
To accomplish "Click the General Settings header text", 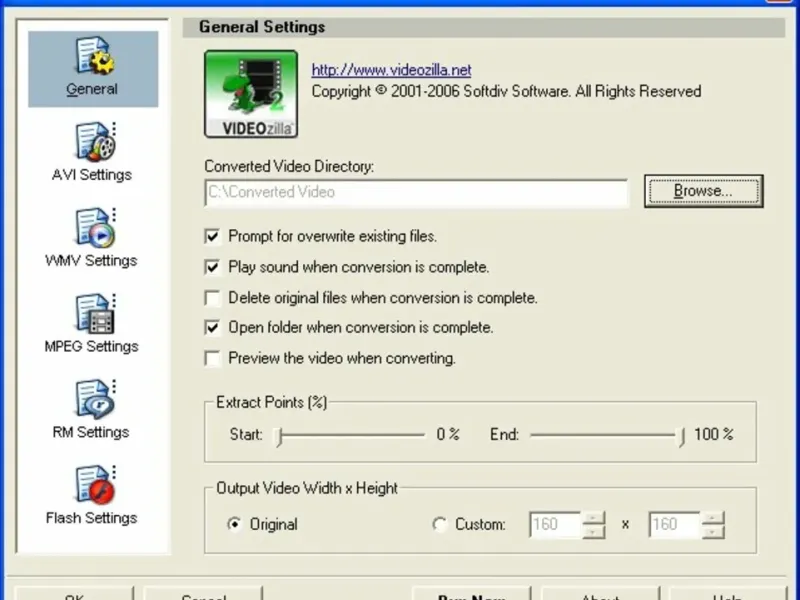I will pyautogui.click(x=262, y=27).
